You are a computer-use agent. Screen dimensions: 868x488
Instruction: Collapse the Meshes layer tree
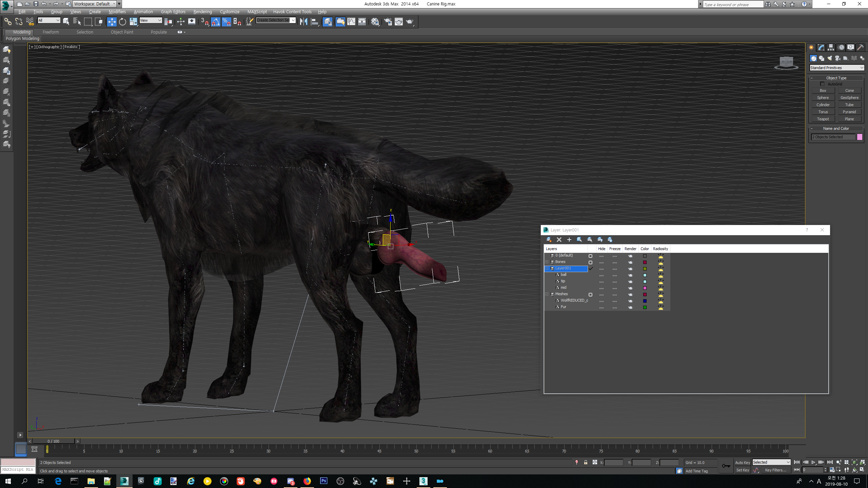547,294
